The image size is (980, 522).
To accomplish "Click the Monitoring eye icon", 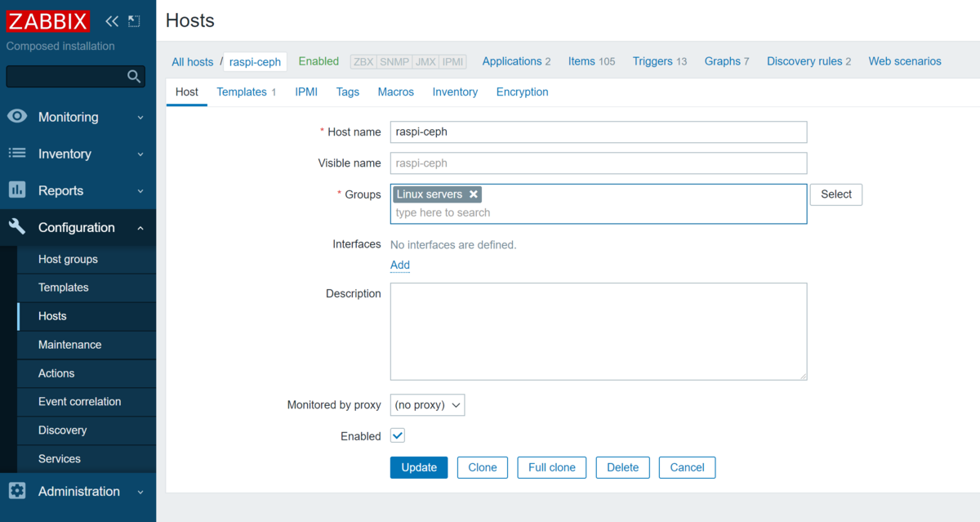I will pyautogui.click(x=17, y=117).
